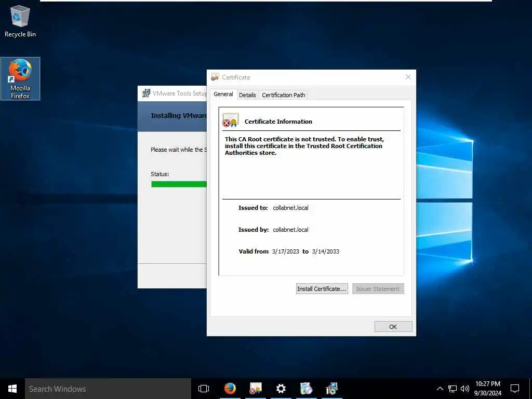Open the installer disc taskbar icon
The height and width of the screenshot is (399, 532).
click(307, 389)
